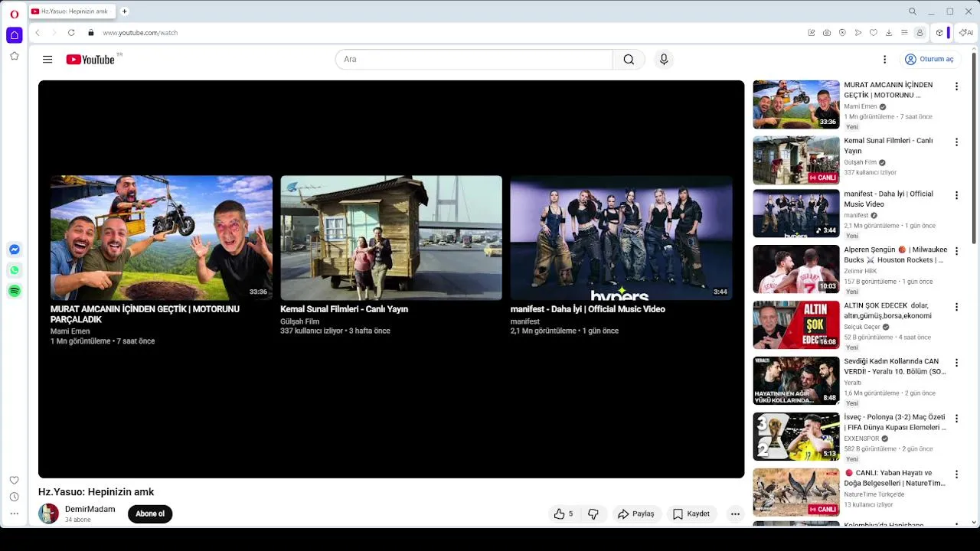Click the address bar URL

tap(140, 33)
